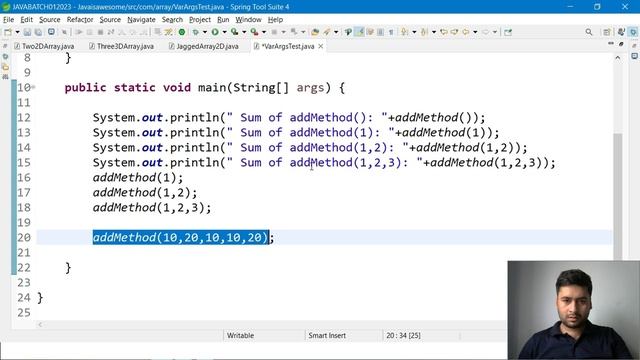Open the New file dropdown arrow
The width and height of the screenshot is (640, 360).
(17, 32)
